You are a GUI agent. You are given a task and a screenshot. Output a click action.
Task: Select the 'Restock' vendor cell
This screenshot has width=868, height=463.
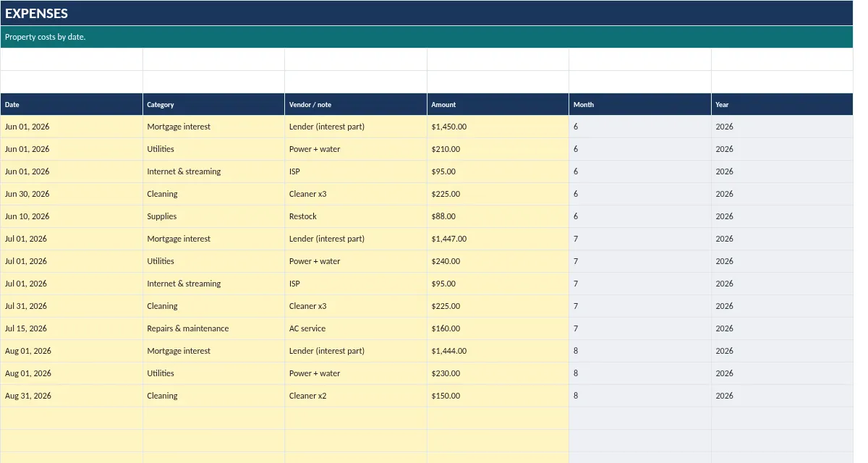(356, 216)
